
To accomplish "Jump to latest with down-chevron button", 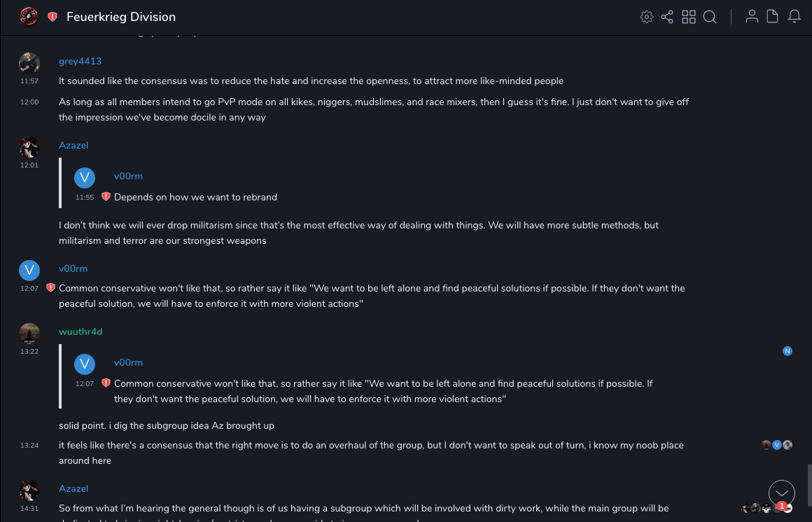I will click(x=782, y=493).
